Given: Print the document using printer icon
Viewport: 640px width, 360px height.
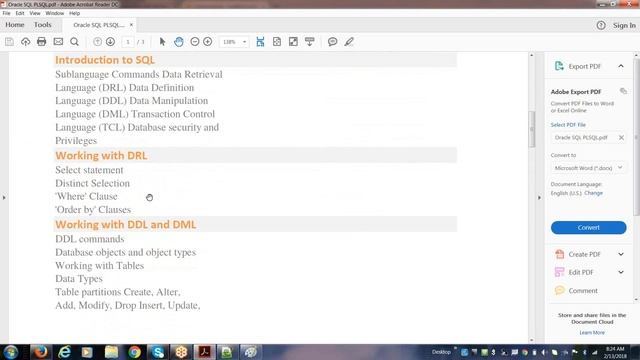Looking at the screenshot, I should click(42, 42).
